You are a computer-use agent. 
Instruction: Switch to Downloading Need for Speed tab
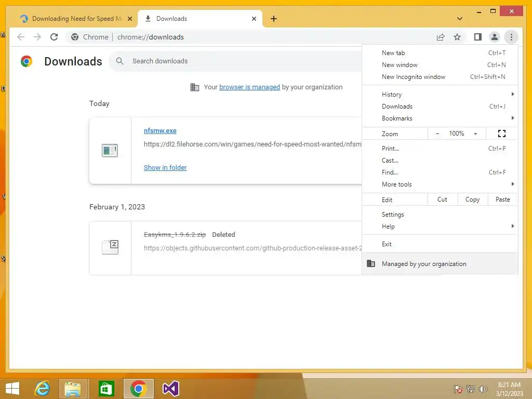pyautogui.click(x=76, y=19)
